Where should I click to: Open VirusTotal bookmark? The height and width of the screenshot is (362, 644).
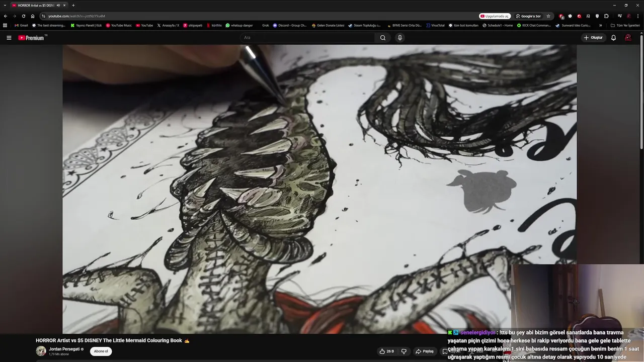(435, 25)
